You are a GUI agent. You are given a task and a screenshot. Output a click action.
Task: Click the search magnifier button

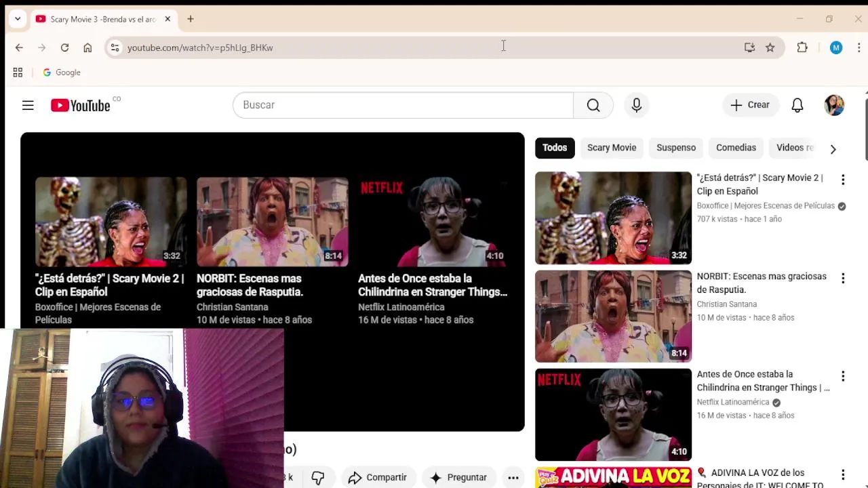point(593,105)
